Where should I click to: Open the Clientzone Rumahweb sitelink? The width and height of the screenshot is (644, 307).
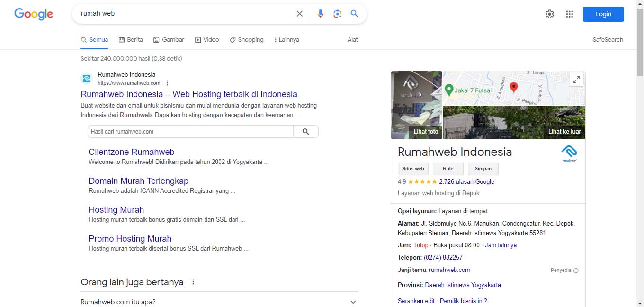(x=132, y=152)
